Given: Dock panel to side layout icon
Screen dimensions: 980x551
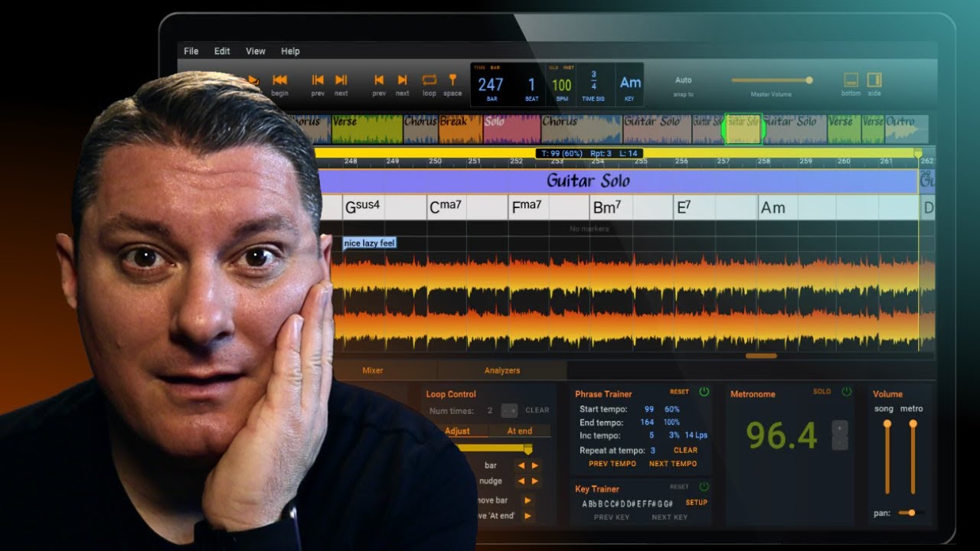Looking at the screenshot, I should coord(874,80).
